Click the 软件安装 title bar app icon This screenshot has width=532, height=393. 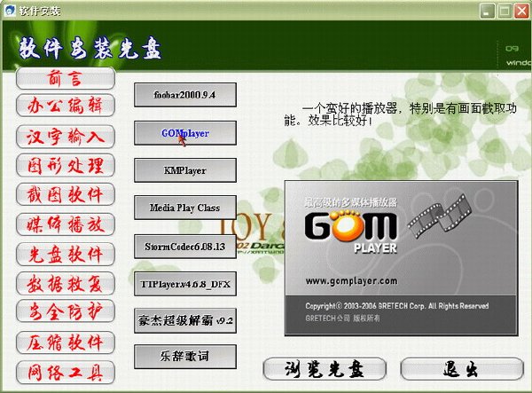pos(10,11)
